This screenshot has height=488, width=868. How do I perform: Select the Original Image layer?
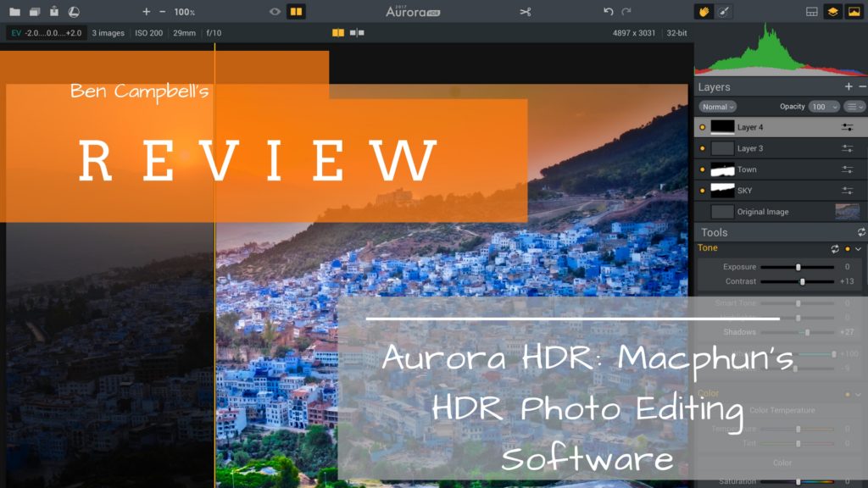[781, 211]
